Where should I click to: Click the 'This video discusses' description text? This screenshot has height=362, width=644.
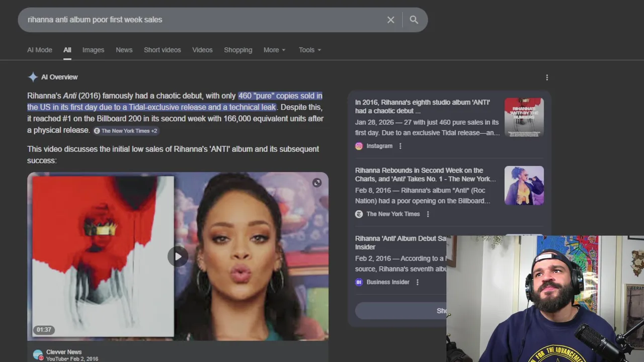point(173,154)
